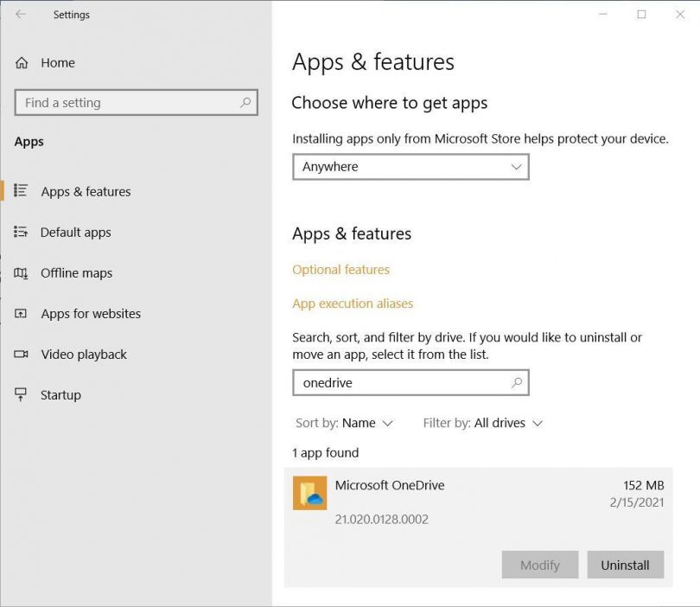Screen dimensions: 700x607
Task: Open the App execution aliases link
Action: (353, 303)
